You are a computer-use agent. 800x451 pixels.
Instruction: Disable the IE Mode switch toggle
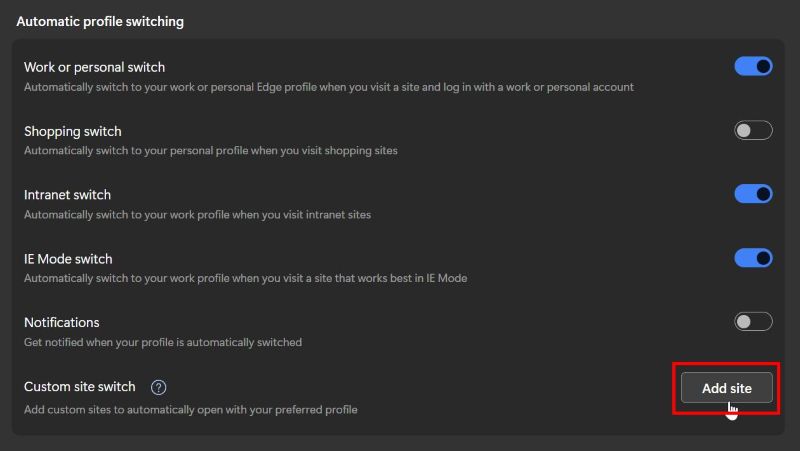click(x=753, y=258)
